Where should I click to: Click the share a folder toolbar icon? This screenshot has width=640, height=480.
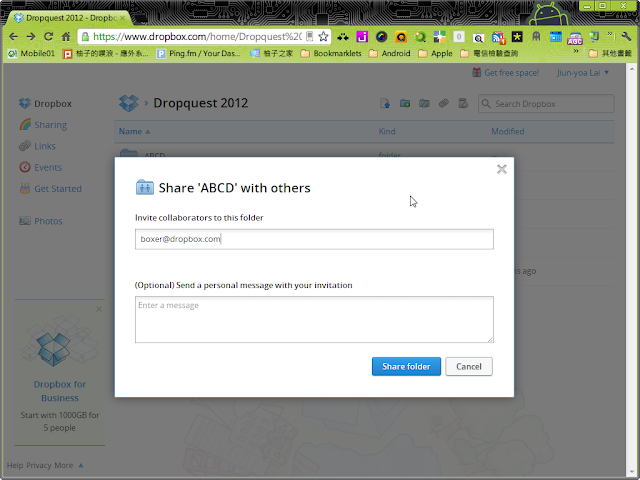coord(424,104)
